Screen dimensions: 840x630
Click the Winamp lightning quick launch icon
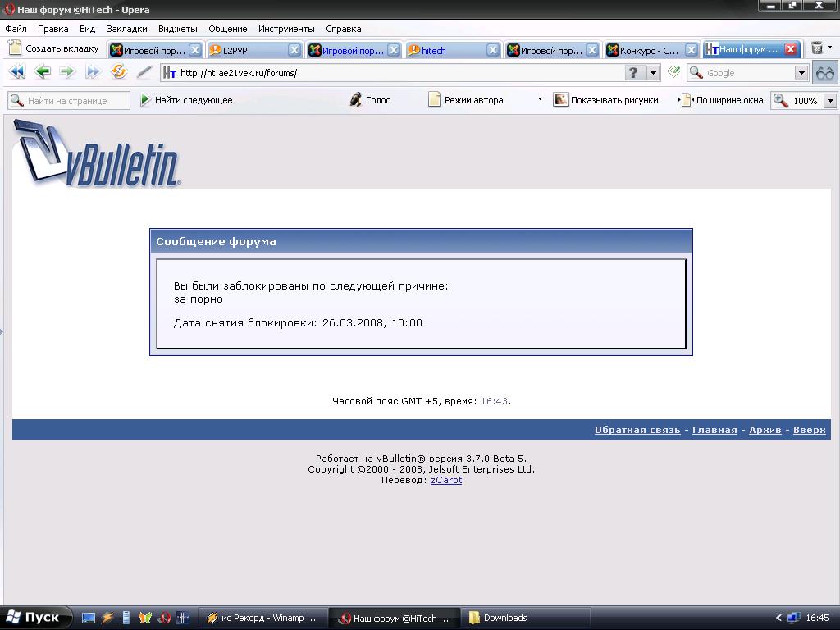tap(107, 619)
